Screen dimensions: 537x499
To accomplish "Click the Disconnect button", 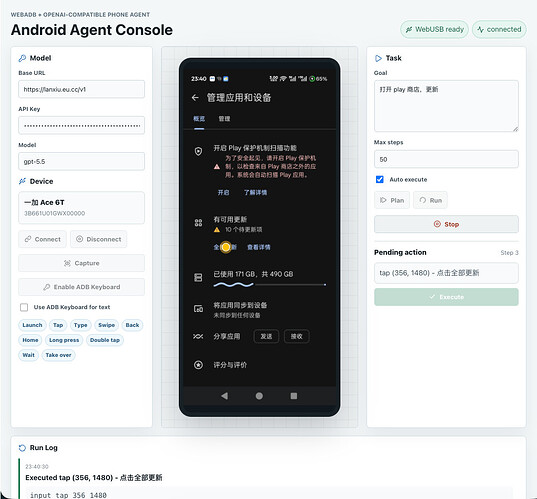I will click(x=99, y=239).
